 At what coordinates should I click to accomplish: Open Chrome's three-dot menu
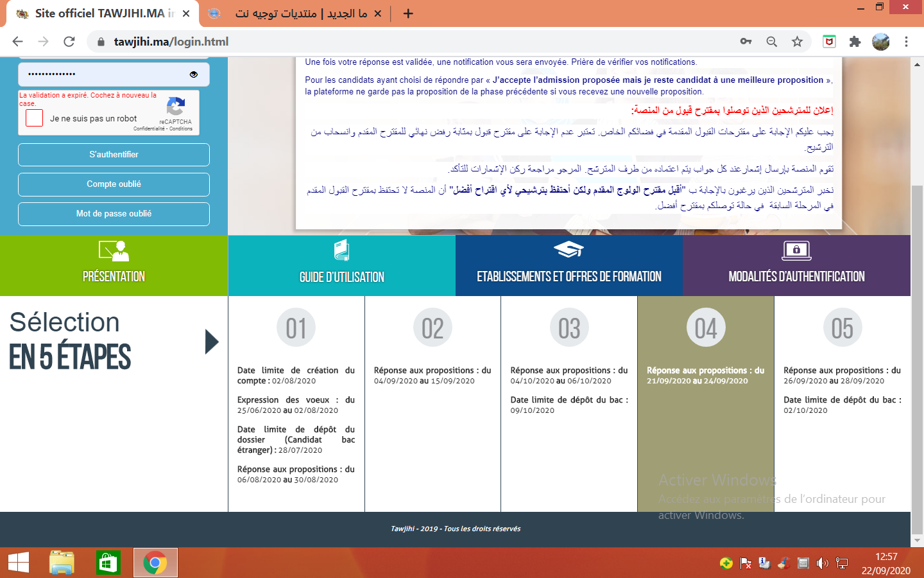tap(906, 42)
